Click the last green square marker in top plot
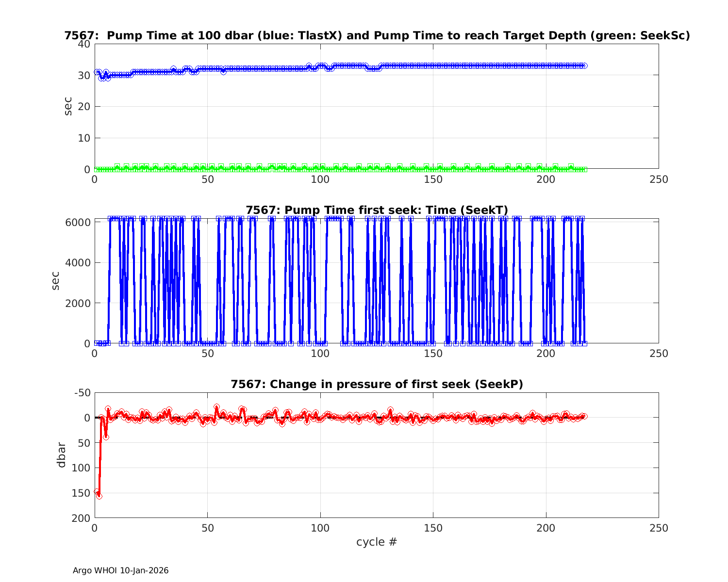728x582 pixels. click(584, 169)
